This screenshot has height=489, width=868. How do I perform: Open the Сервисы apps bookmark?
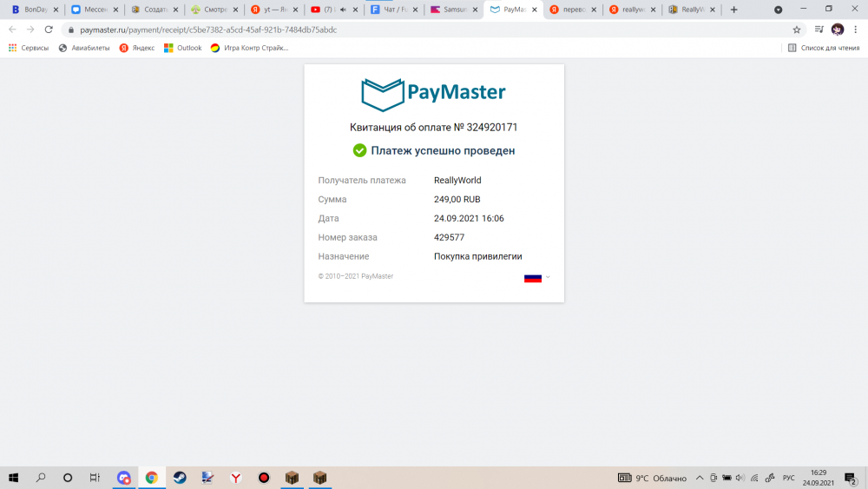tap(29, 48)
